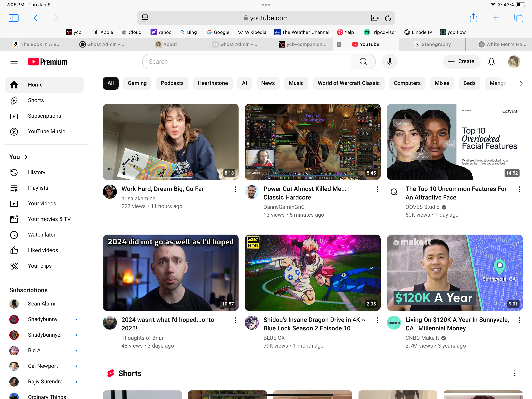Show the tab overview
This screenshot has width=532, height=399.
coord(519,18)
